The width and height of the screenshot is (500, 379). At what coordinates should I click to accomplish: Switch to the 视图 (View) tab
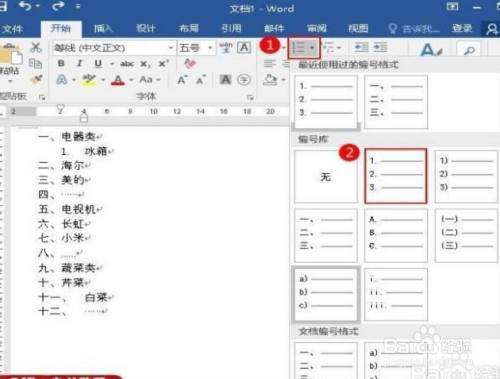click(x=358, y=28)
